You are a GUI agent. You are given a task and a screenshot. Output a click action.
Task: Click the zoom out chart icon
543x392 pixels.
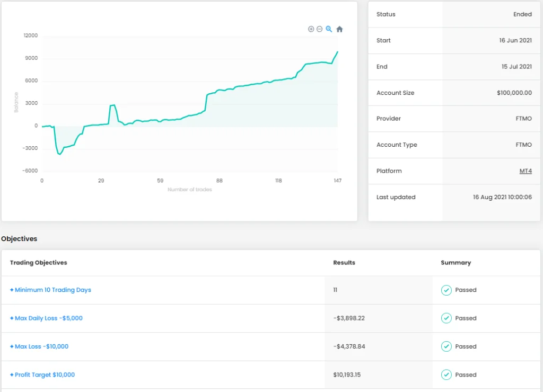coord(319,29)
